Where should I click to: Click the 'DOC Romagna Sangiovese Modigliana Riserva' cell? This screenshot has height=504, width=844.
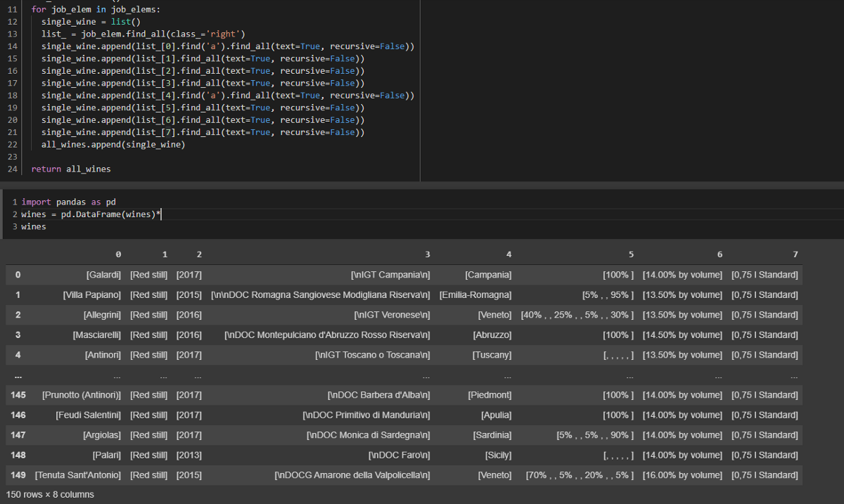[x=321, y=295]
